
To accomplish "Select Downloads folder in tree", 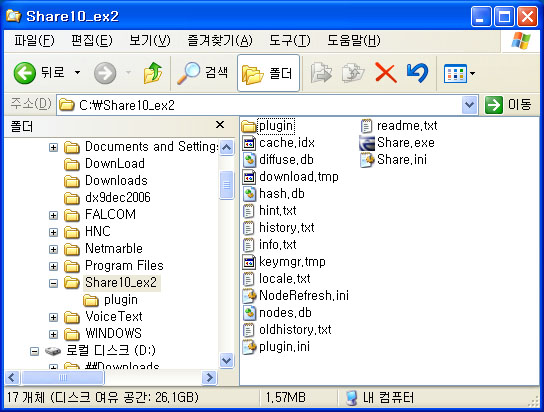I will pos(106,181).
